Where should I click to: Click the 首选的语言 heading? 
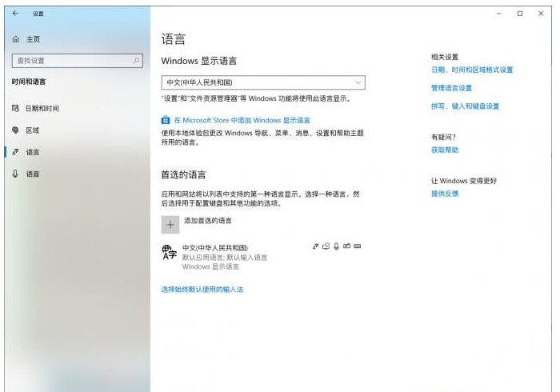[183, 174]
